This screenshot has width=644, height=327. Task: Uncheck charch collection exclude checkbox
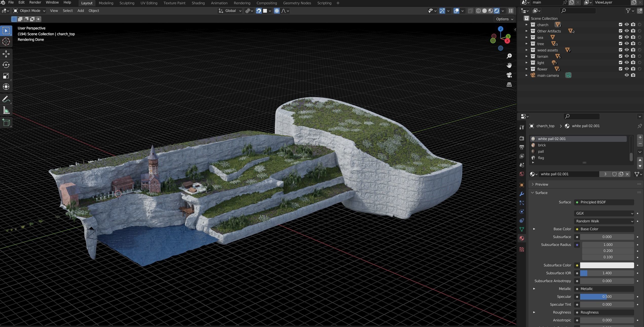click(620, 25)
